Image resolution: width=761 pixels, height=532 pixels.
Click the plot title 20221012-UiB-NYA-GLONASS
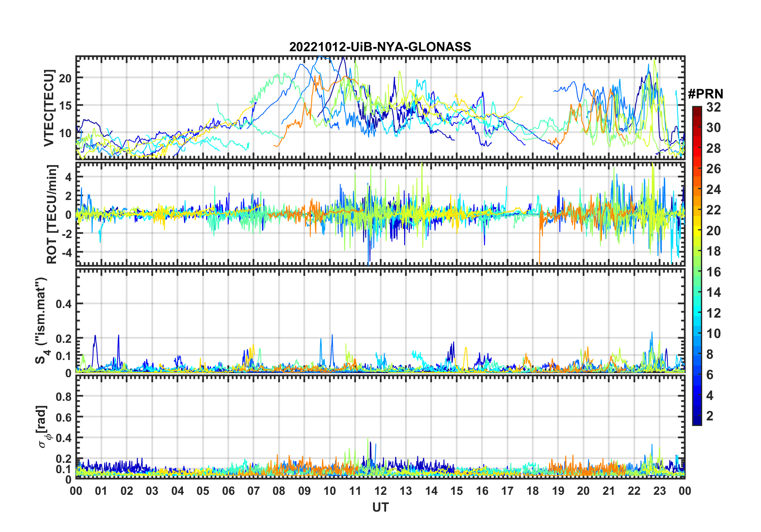pos(380,47)
